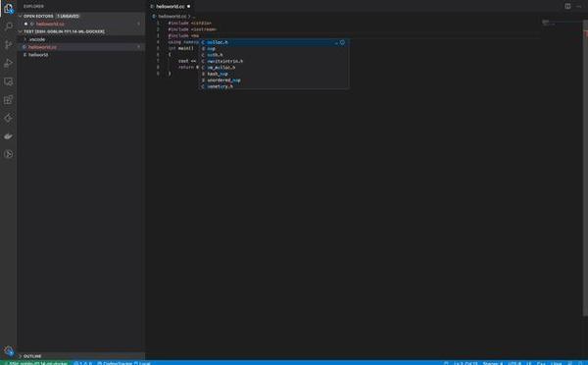The image size is (588, 365).
Task: Open the Extensions view
Action: coord(8,100)
